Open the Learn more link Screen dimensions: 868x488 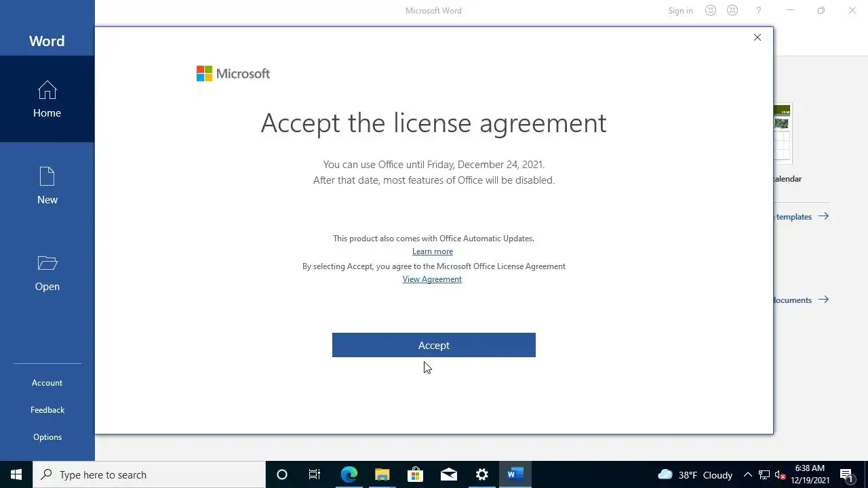(x=433, y=251)
